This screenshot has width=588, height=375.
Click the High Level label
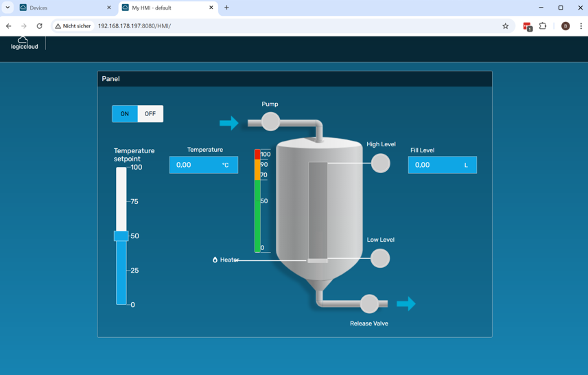tap(381, 144)
